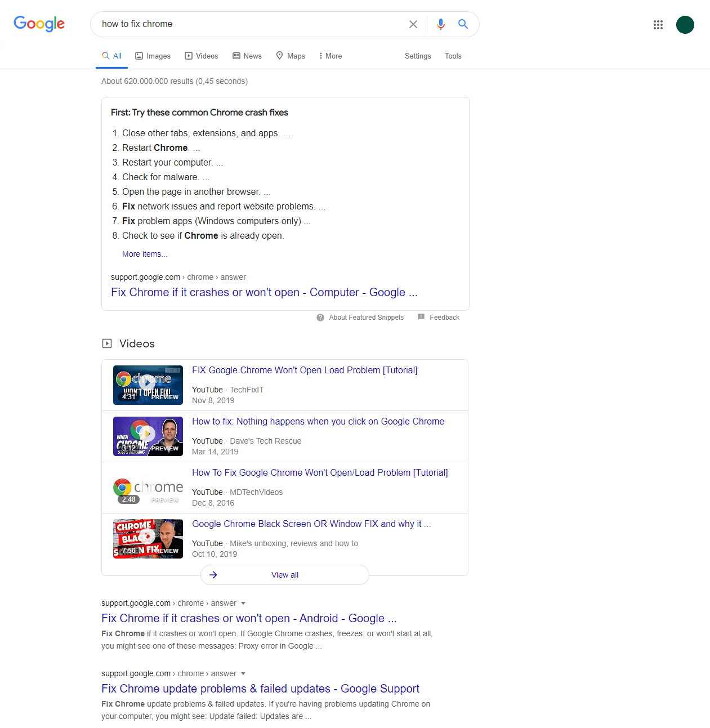The width and height of the screenshot is (710, 728).
Task: Open 'Fix Chrome update problems & failed updates' result
Action: tap(260, 689)
